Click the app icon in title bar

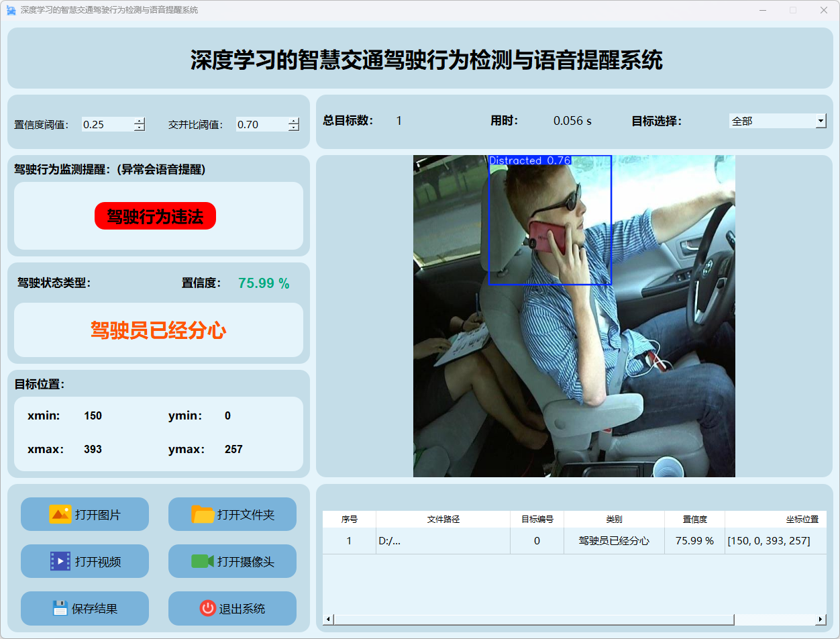pyautogui.click(x=11, y=10)
